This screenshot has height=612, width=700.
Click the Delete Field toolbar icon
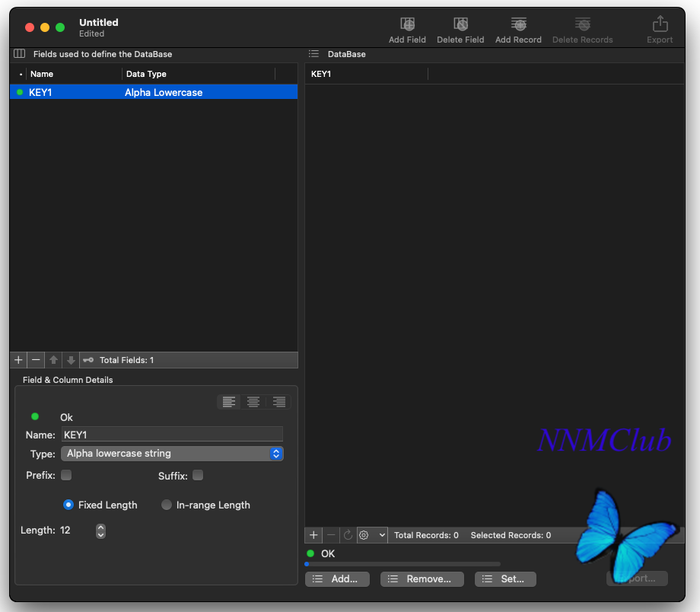[460, 24]
